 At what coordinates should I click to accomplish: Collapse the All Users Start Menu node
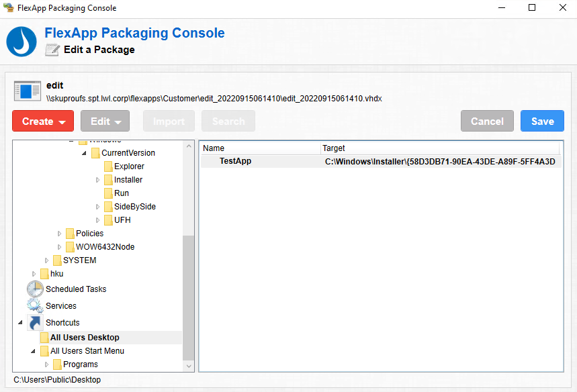tap(33, 351)
